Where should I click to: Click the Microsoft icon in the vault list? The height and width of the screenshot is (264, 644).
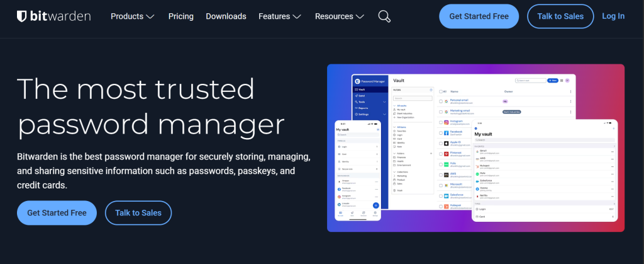[446, 185]
